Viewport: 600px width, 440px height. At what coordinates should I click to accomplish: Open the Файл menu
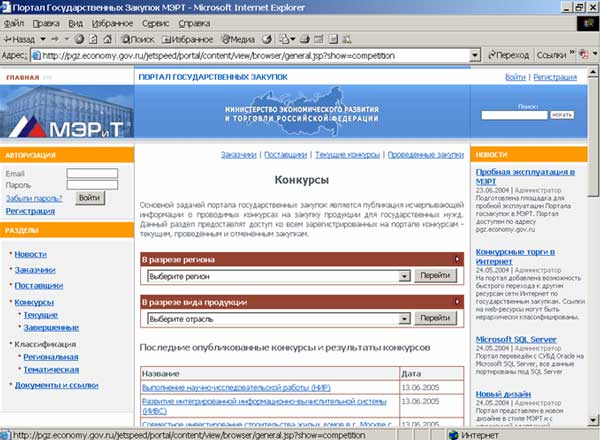16,21
